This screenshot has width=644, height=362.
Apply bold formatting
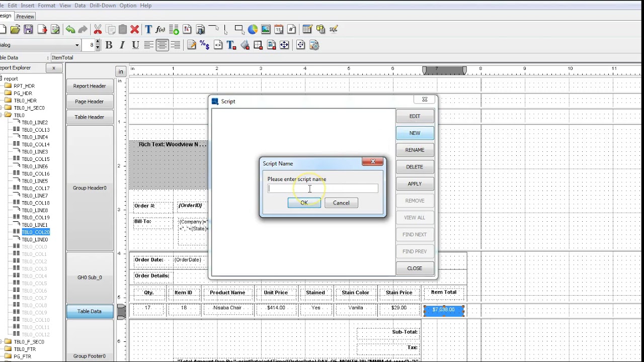click(109, 45)
